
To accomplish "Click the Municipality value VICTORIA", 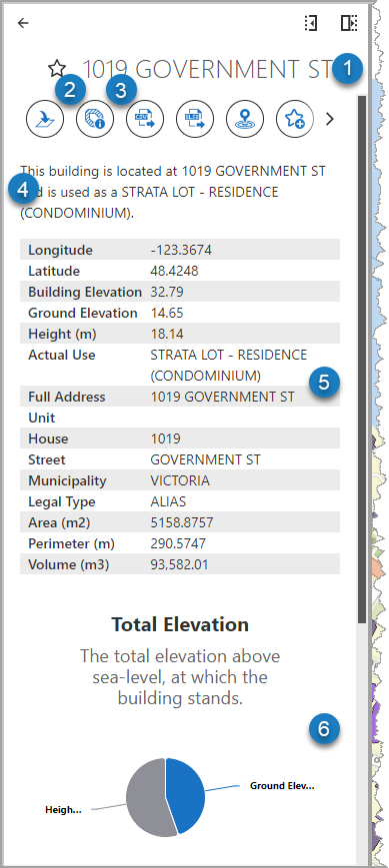I will tap(180, 480).
